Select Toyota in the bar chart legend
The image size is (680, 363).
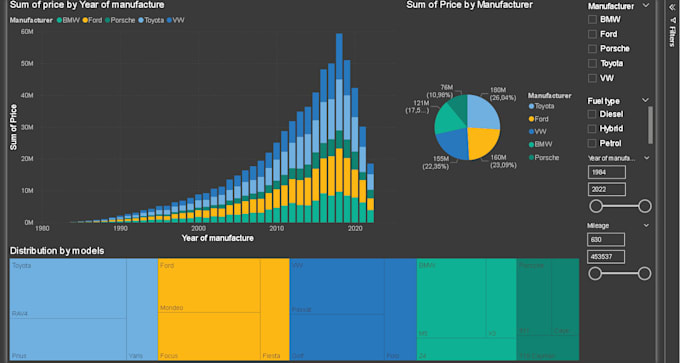tap(151, 20)
